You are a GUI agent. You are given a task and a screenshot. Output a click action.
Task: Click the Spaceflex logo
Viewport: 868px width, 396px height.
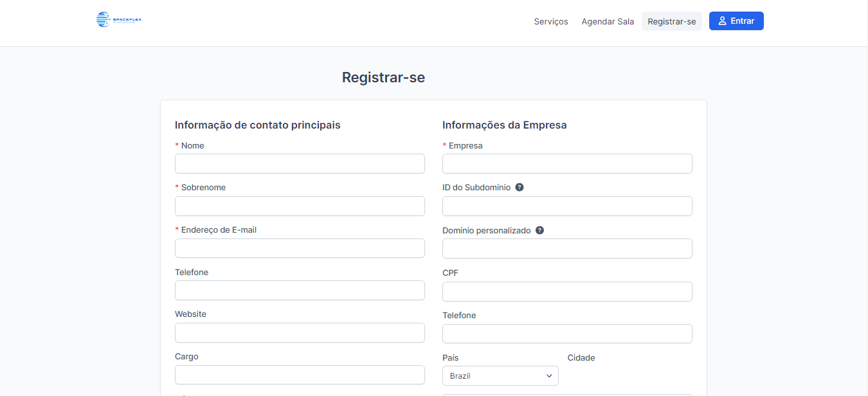point(119,20)
